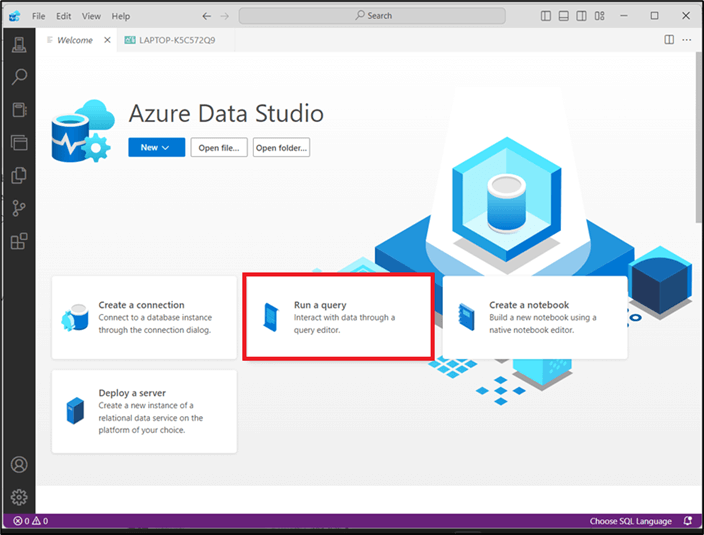
Task: Go forward with the right arrow
Action: pyautogui.click(x=224, y=16)
